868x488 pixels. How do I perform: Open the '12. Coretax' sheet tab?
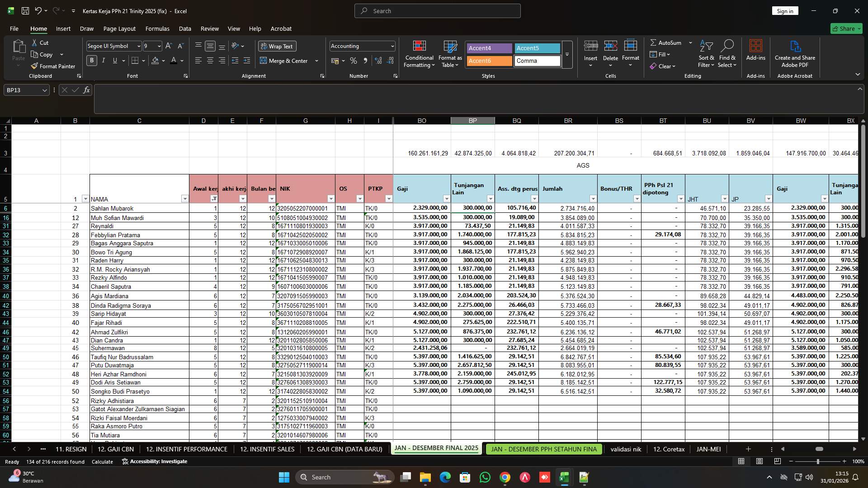click(x=669, y=449)
